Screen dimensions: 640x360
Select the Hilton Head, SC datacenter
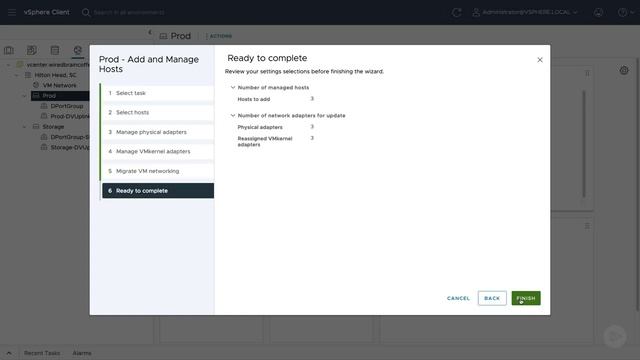click(x=55, y=75)
